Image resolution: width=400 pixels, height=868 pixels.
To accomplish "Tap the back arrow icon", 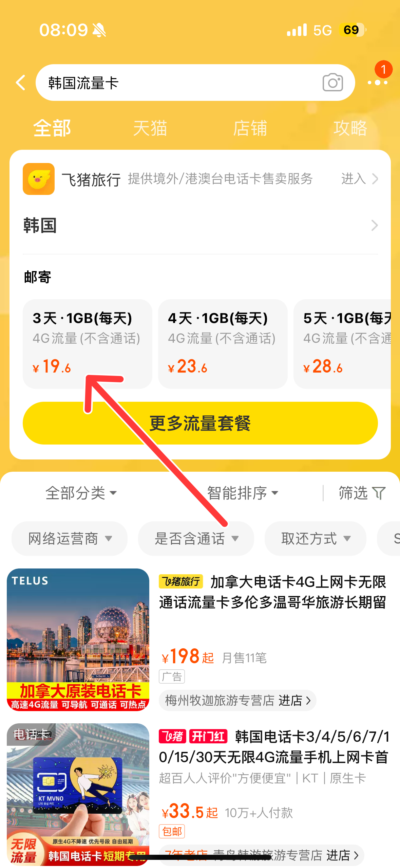I will [x=21, y=83].
